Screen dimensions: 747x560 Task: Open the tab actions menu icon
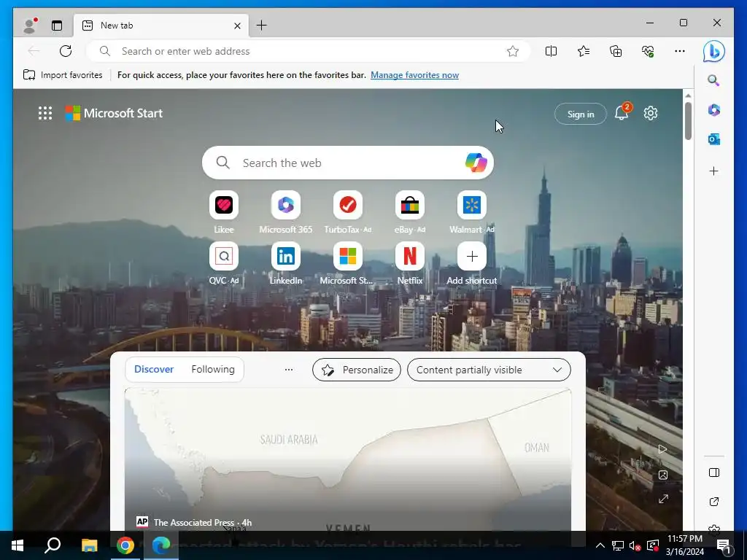57,26
